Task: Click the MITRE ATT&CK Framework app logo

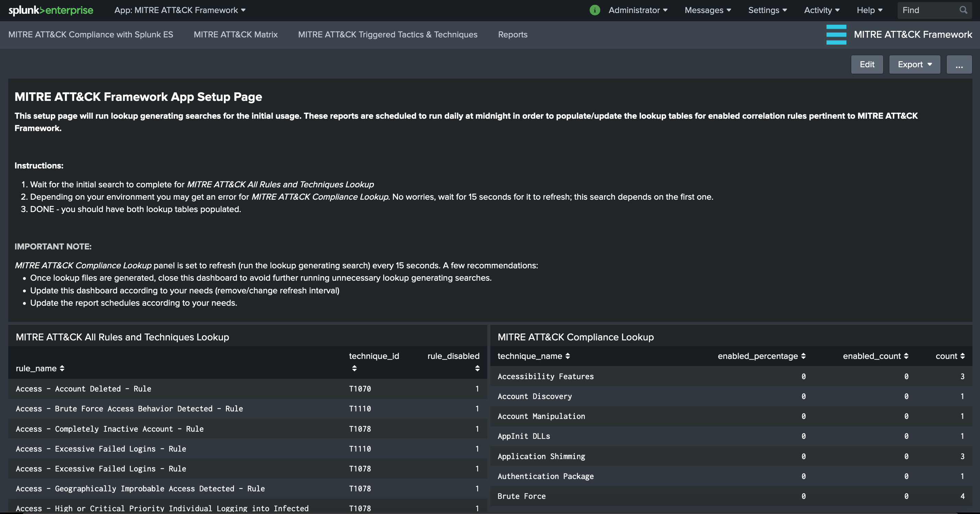Action: tap(836, 35)
